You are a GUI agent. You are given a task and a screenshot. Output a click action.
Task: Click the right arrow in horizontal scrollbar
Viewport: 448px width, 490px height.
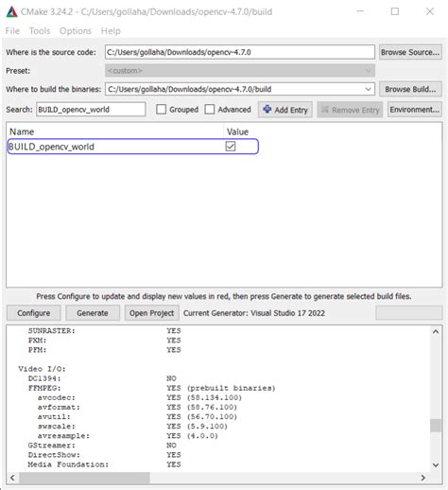tap(423, 478)
